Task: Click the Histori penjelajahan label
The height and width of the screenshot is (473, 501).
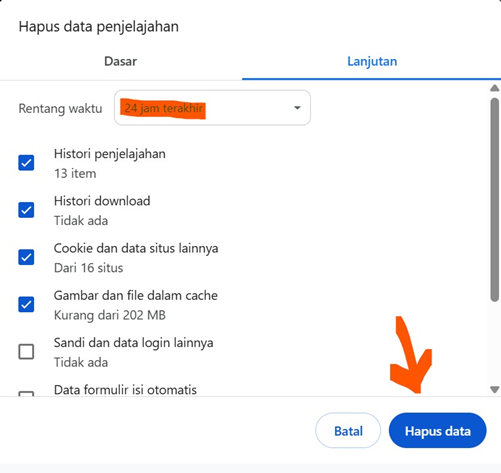Action: point(110,154)
